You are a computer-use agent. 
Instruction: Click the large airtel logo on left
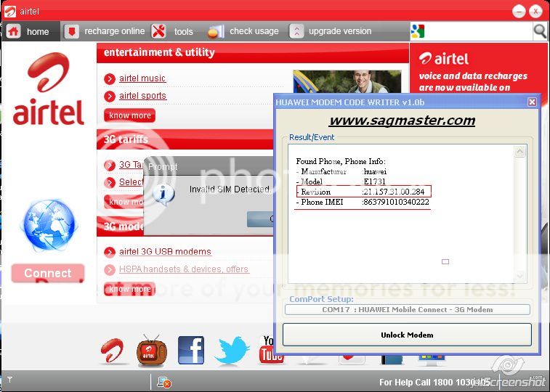[x=49, y=89]
